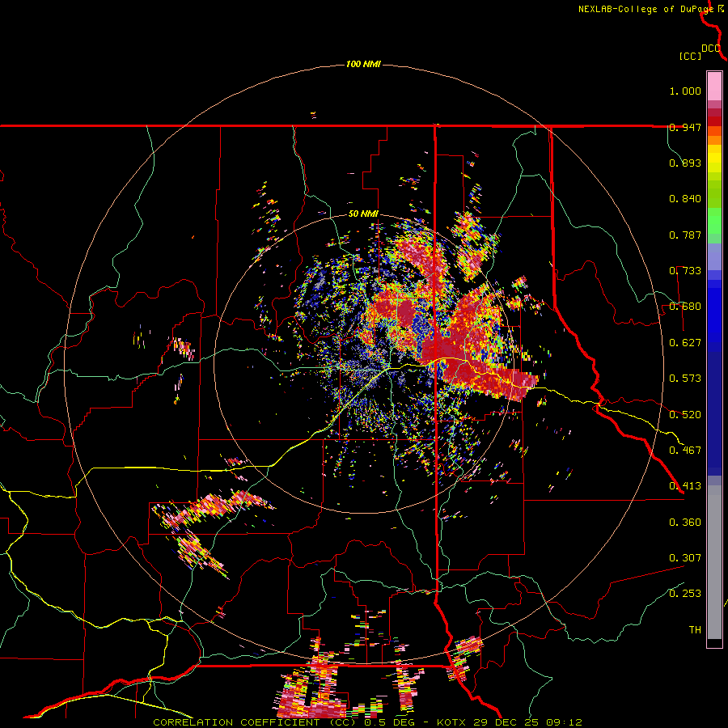Image resolution: width=728 pixels, height=728 pixels.
Task: Pick the large gray color bar segment
Action: click(x=714, y=562)
